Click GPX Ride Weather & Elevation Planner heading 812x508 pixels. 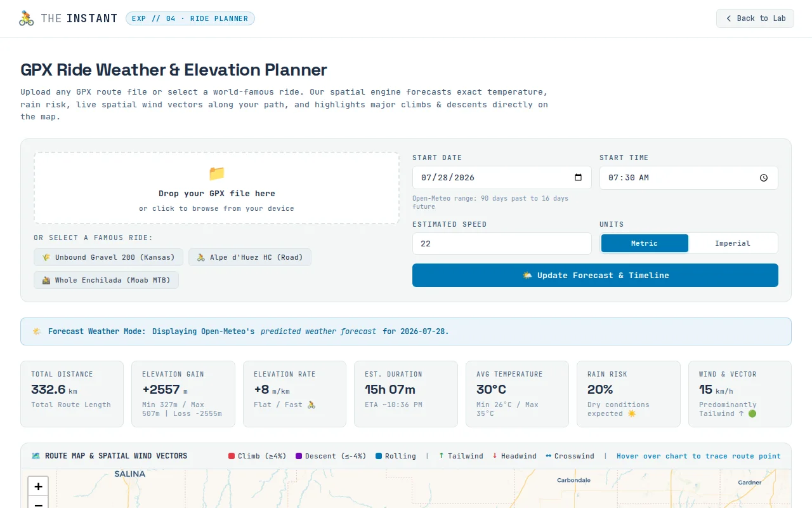(174, 70)
